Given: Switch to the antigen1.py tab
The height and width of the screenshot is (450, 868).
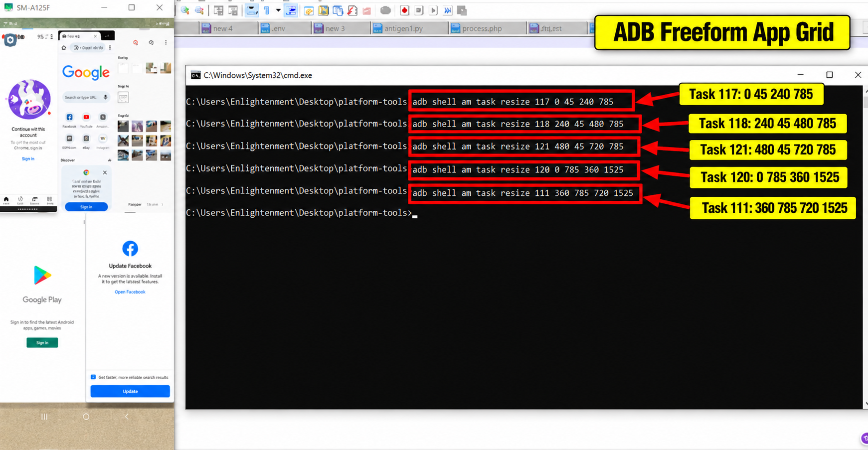Looking at the screenshot, I should [x=398, y=28].
